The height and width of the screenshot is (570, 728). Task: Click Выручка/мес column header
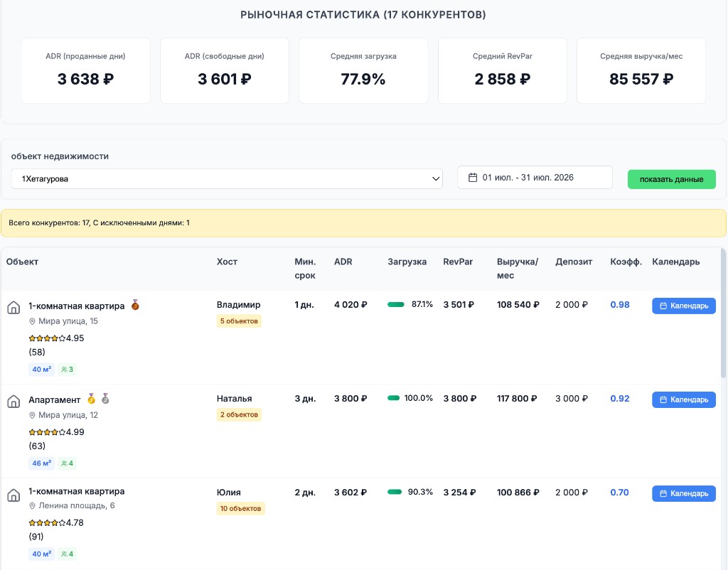518,268
